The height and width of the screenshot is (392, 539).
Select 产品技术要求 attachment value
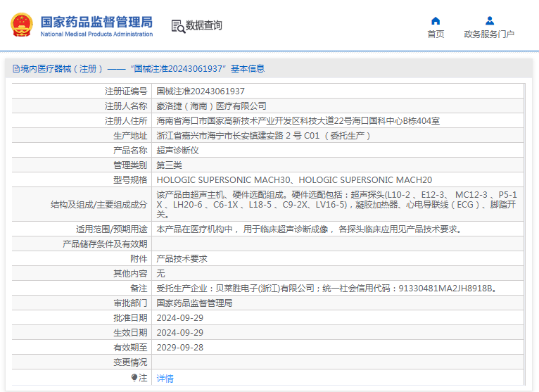(182, 258)
